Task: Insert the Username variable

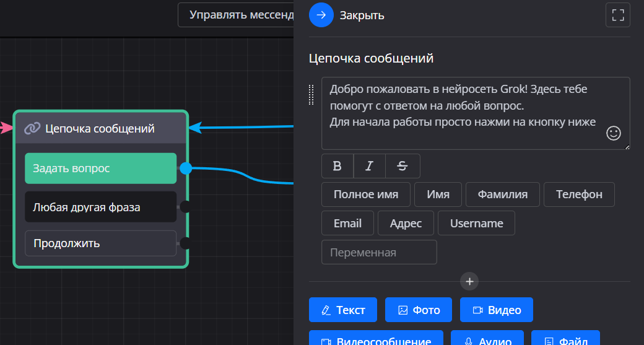Action: [476, 224]
